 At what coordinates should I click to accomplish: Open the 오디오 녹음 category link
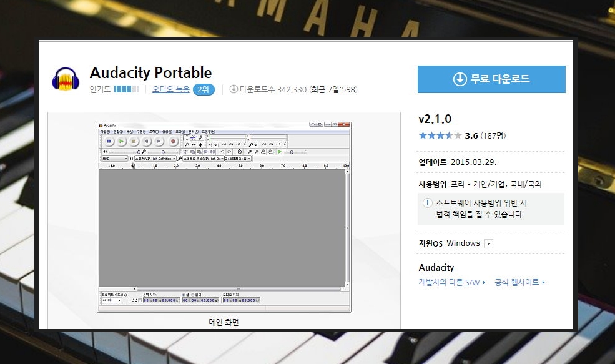point(170,89)
